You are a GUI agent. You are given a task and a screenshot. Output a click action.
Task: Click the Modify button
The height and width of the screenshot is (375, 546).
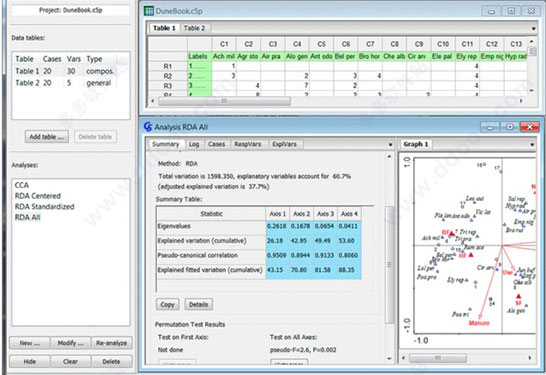point(71,343)
